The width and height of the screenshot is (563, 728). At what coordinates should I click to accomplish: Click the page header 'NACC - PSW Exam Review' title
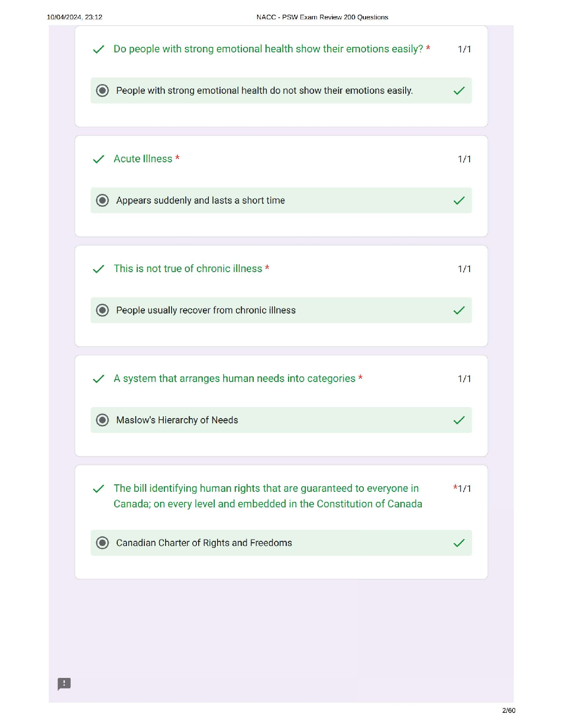pyautogui.click(x=322, y=17)
